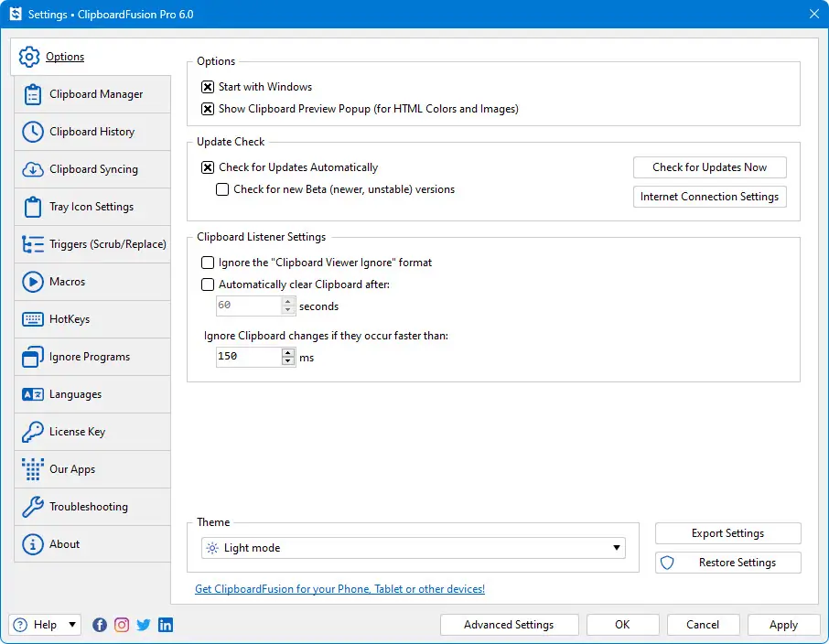Click the License Key key icon
The width and height of the screenshot is (829, 644).
(33, 432)
